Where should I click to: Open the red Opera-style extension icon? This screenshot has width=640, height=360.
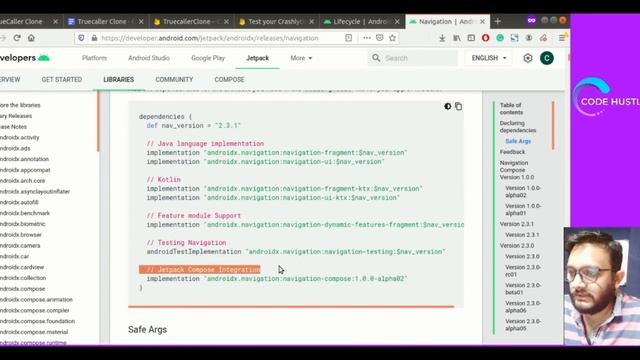coord(485,38)
